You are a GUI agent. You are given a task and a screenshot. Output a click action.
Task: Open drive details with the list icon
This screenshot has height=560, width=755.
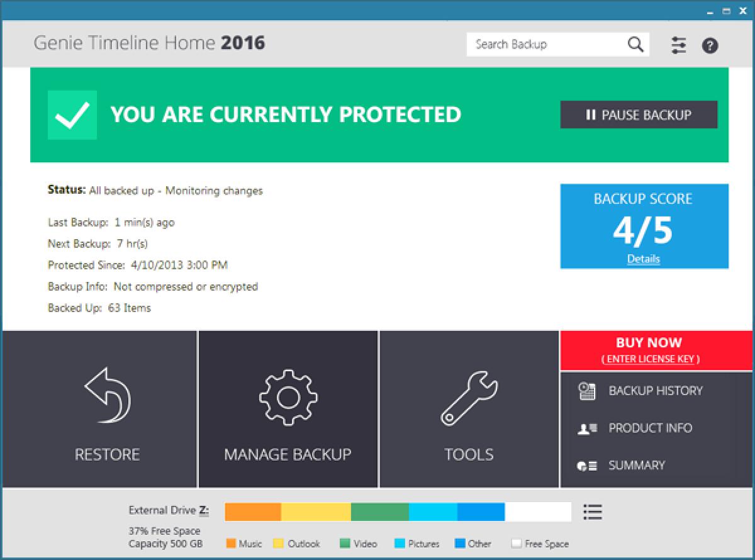(x=593, y=512)
